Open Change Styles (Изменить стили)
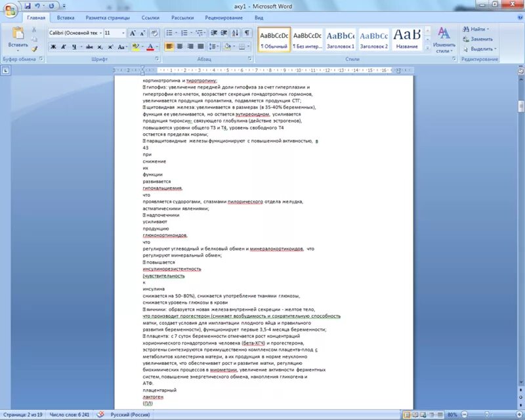This screenshot has width=525, height=420. click(x=444, y=39)
